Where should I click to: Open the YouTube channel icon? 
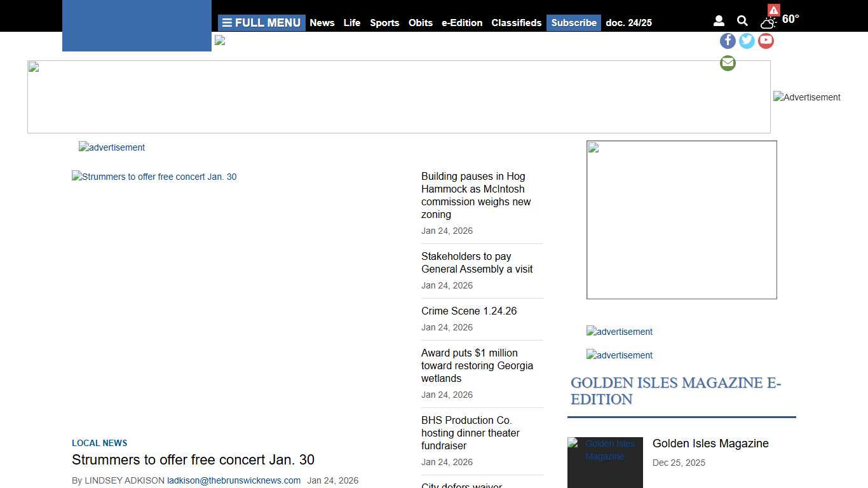pyautogui.click(x=766, y=41)
